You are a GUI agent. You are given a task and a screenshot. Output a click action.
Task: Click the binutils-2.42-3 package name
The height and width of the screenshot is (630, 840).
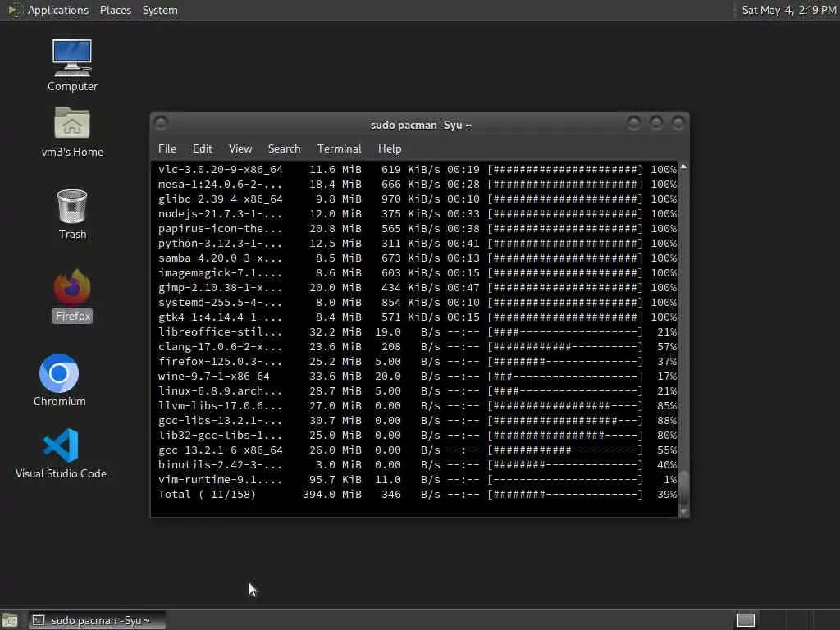point(220,465)
